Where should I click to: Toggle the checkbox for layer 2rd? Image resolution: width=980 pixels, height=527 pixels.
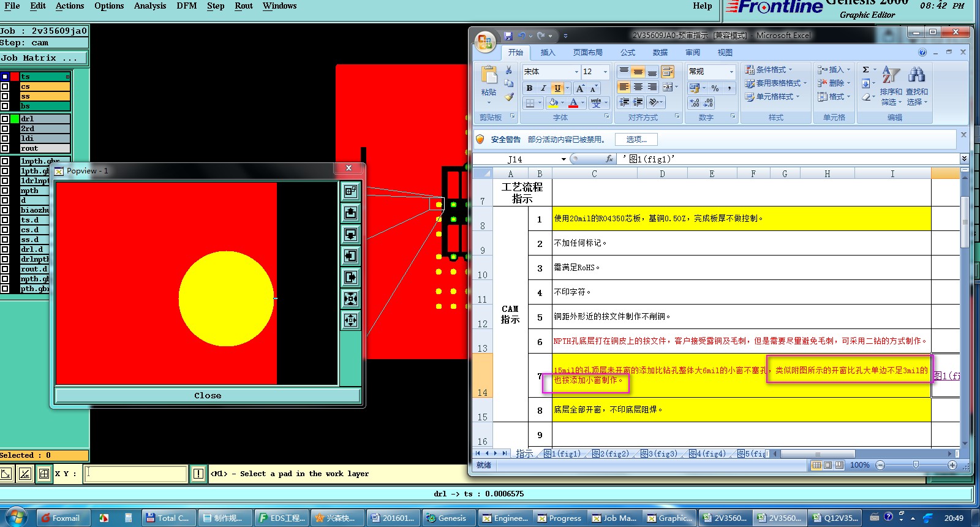(x=5, y=129)
